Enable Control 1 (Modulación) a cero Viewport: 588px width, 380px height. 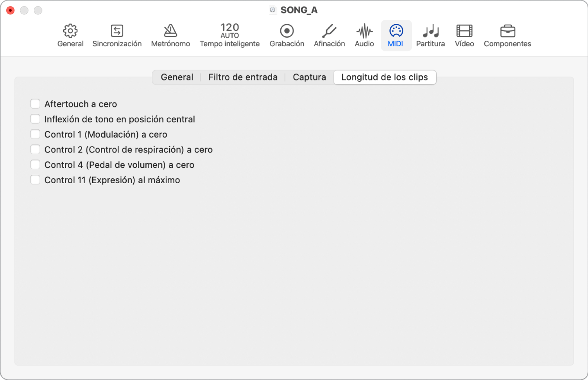click(x=35, y=134)
